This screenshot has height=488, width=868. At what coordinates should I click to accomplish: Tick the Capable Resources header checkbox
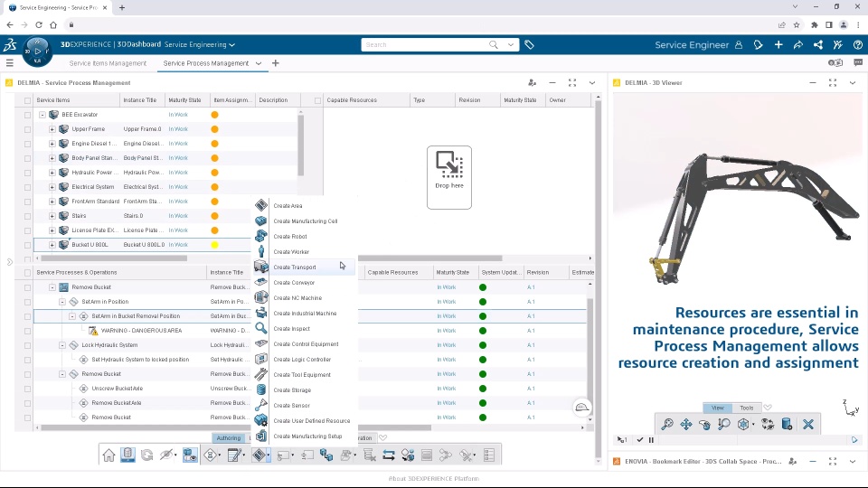[x=317, y=100]
